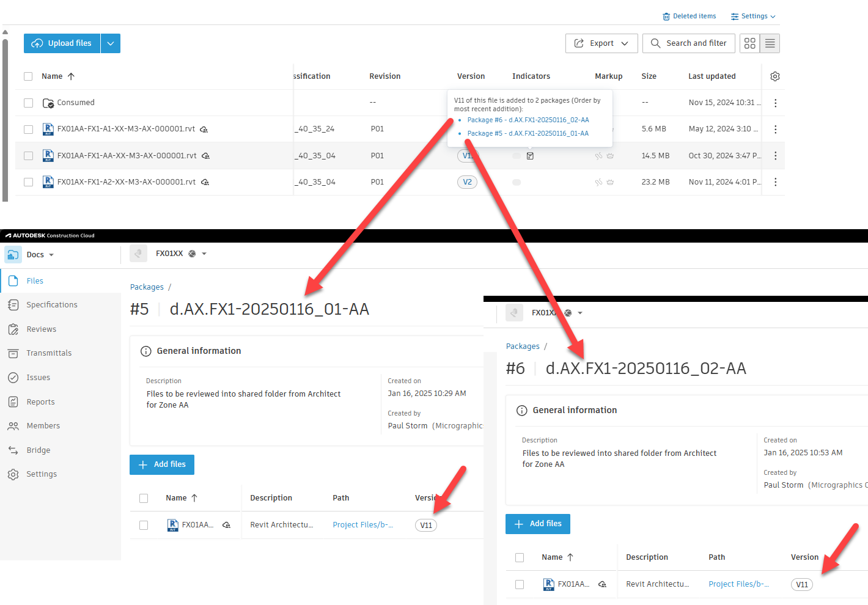Switch to list view layout
Screen dimensions: 868x605
click(770, 43)
